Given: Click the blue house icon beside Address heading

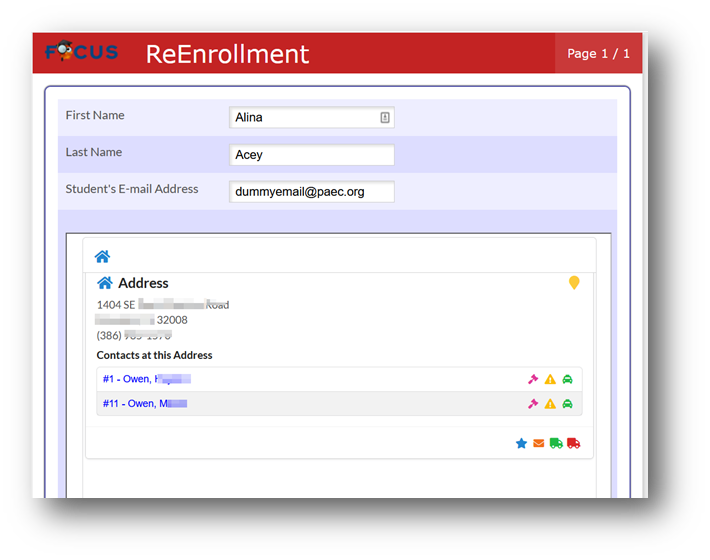Looking at the screenshot, I should point(105,283).
